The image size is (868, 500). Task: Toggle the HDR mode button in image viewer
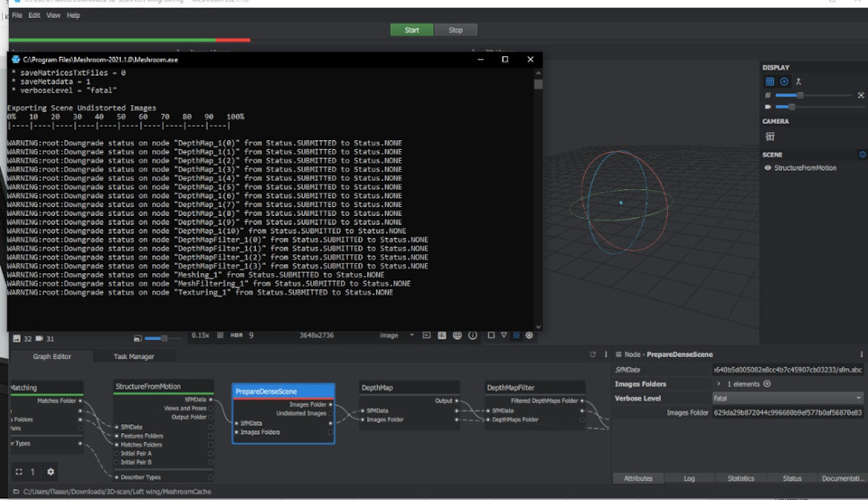pyautogui.click(x=236, y=335)
